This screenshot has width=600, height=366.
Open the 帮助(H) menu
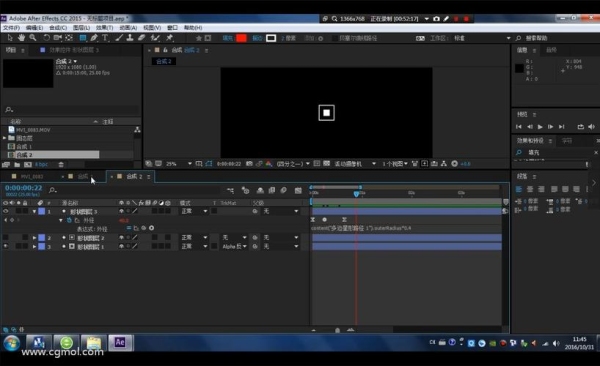pos(193,28)
